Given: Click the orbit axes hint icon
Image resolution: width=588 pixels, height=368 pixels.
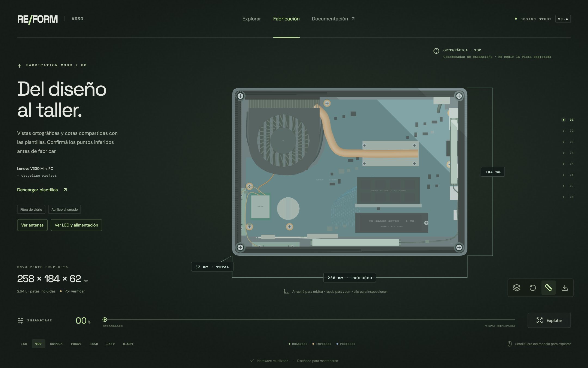Looking at the screenshot, I should 286,292.
